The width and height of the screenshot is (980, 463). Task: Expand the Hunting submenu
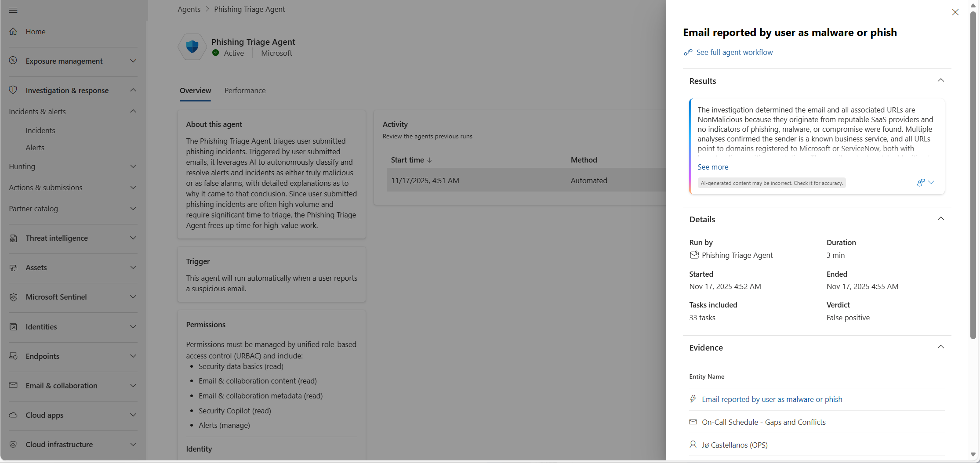[x=133, y=166]
